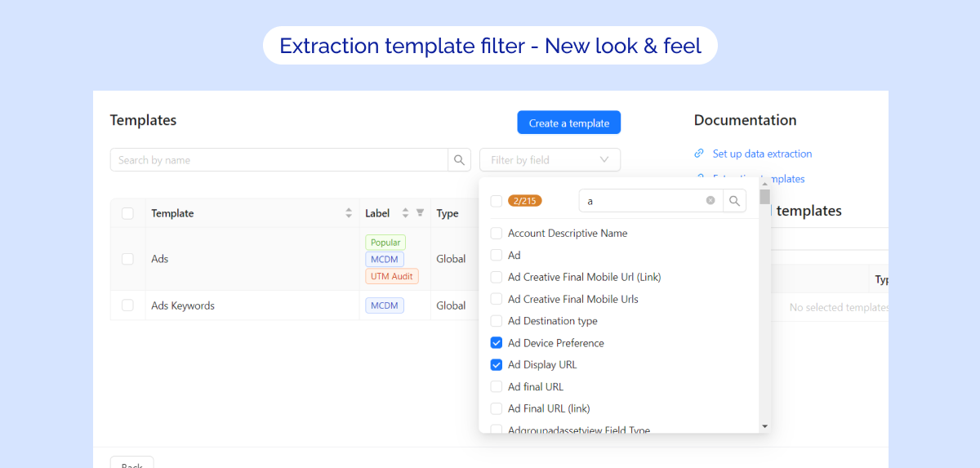The image size is (980, 468).
Task: Click the scroll down arrow in the filter list
Action: (x=764, y=426)
